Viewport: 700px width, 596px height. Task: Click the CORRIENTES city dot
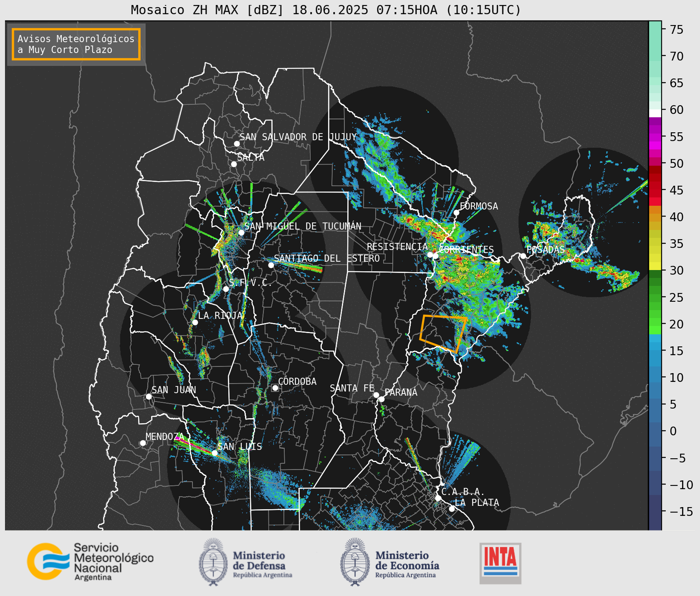[x=435, y=256]
